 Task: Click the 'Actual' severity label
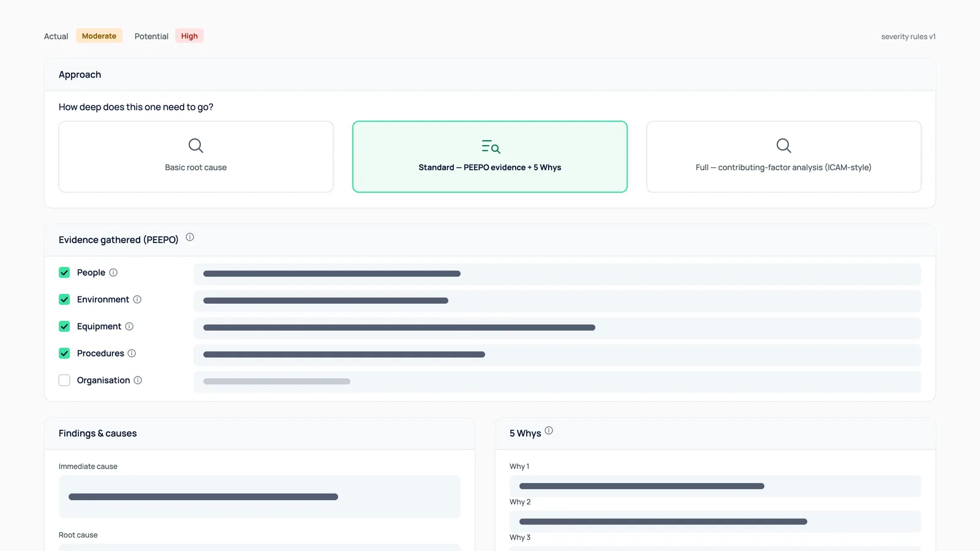[56, 37]
